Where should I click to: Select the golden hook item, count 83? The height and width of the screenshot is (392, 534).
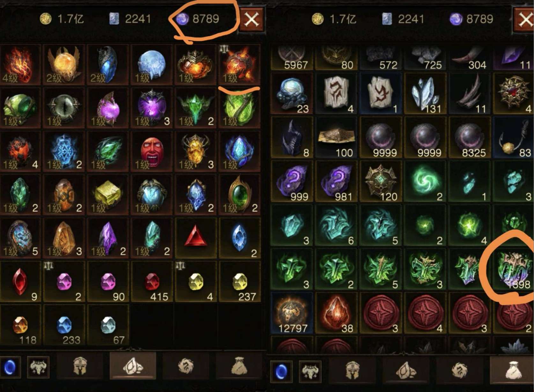point(514,138)
